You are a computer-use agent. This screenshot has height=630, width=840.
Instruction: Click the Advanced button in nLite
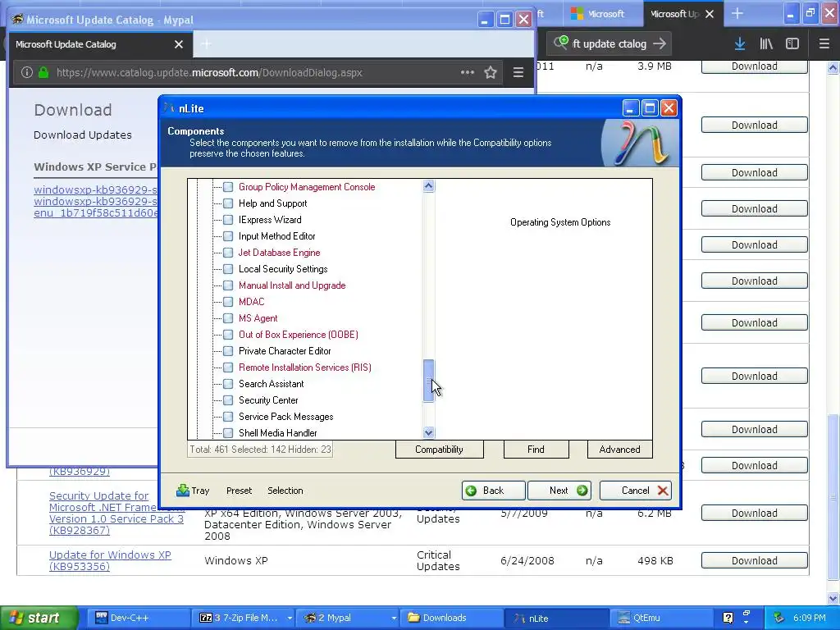point(620,450)
